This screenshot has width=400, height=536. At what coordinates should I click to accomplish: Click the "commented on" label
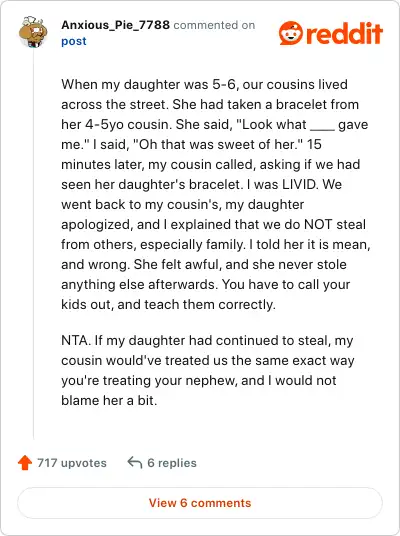pos(214,25)
